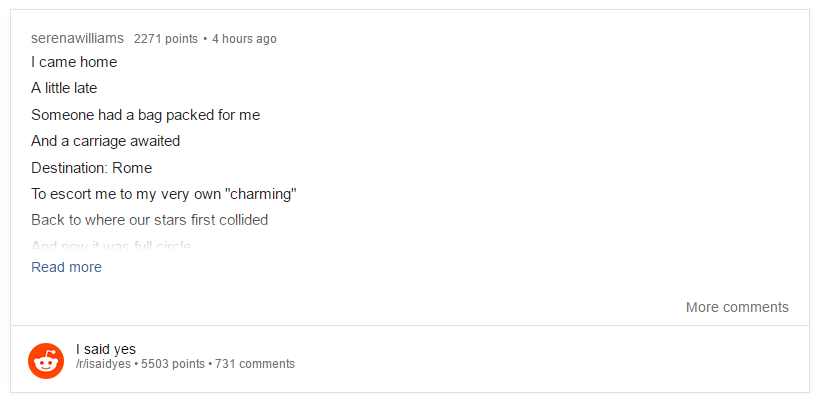Click the "Someone had a bag packed" line
This screenshot has height=403, width=829.
pos(145,115)
